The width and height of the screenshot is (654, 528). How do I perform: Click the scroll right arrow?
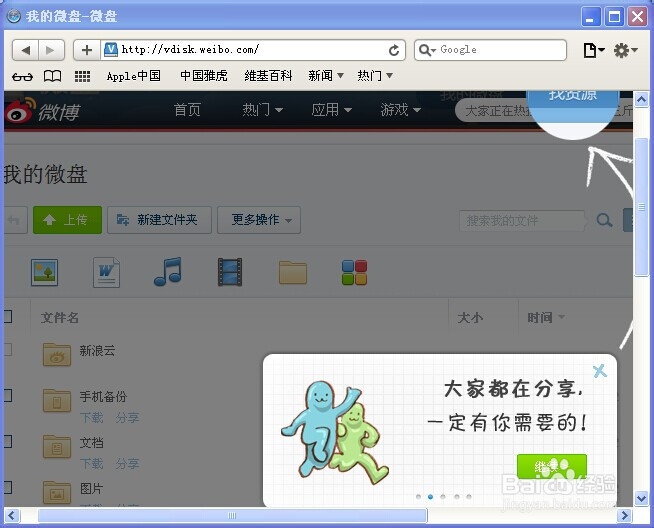click(x=624, y=515)
